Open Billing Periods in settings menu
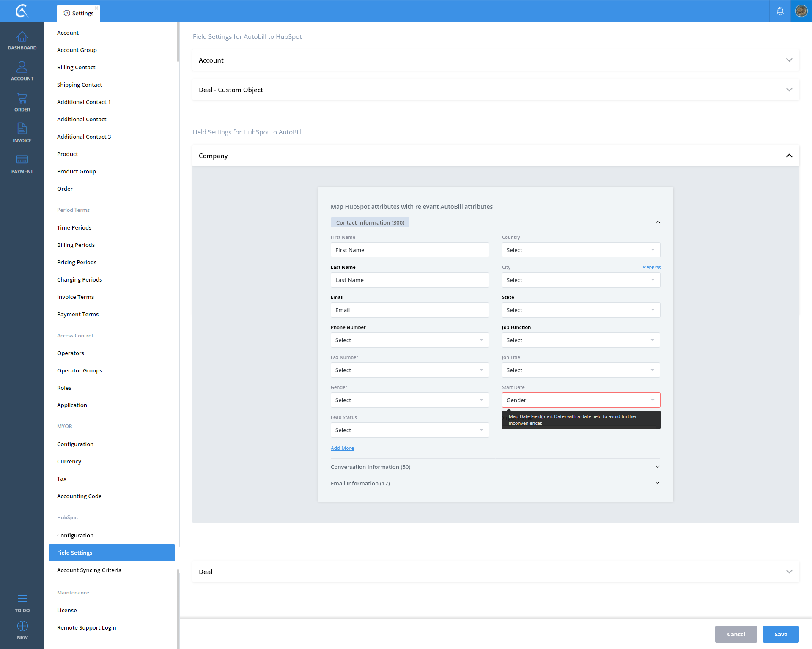Image resolution: width=812 pixels, height=649 pixels. click(x=76, y=245)
